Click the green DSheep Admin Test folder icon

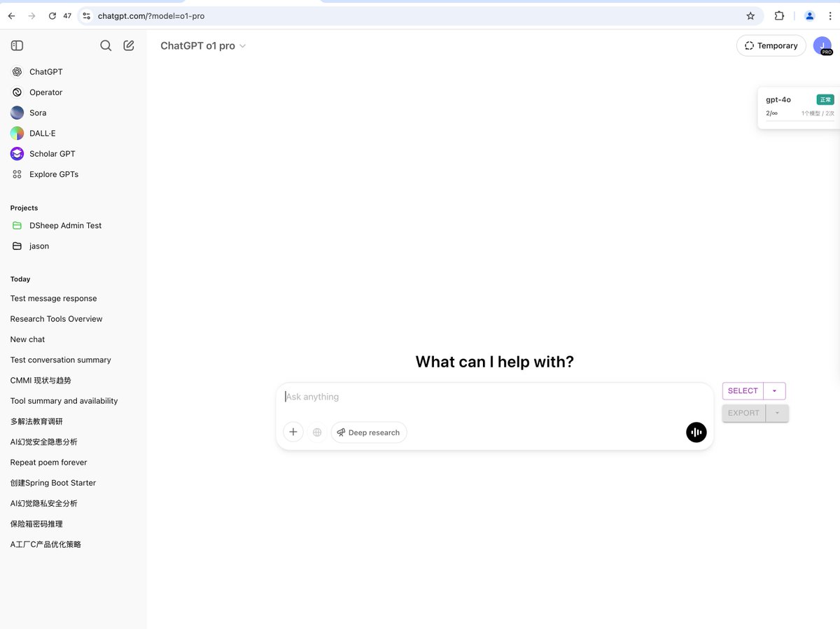[x=17, y=225]
